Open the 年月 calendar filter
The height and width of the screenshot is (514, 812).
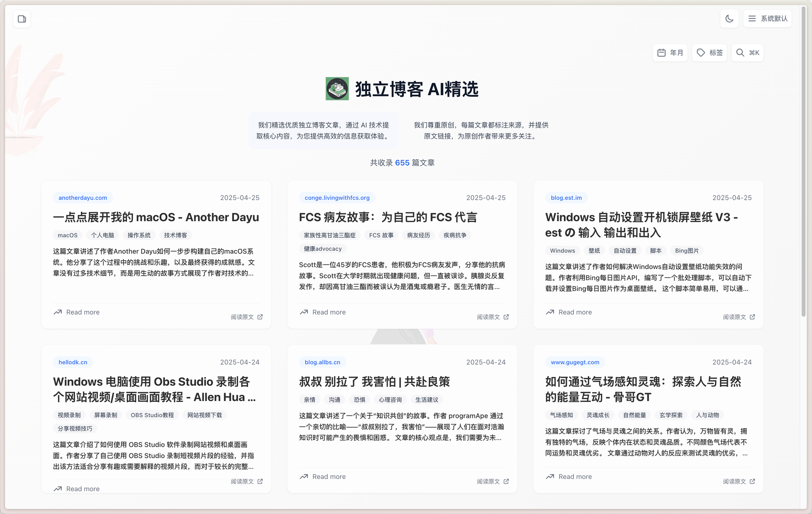(x=670, y=53)
